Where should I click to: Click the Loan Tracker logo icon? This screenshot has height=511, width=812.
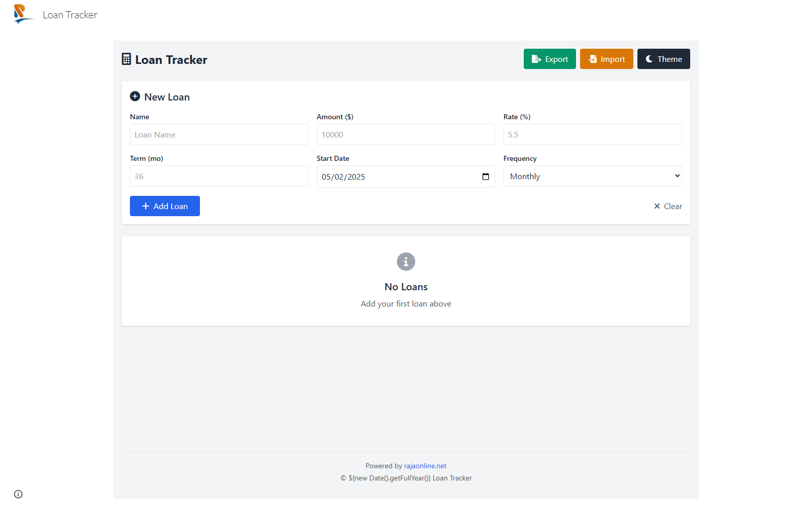23,14
